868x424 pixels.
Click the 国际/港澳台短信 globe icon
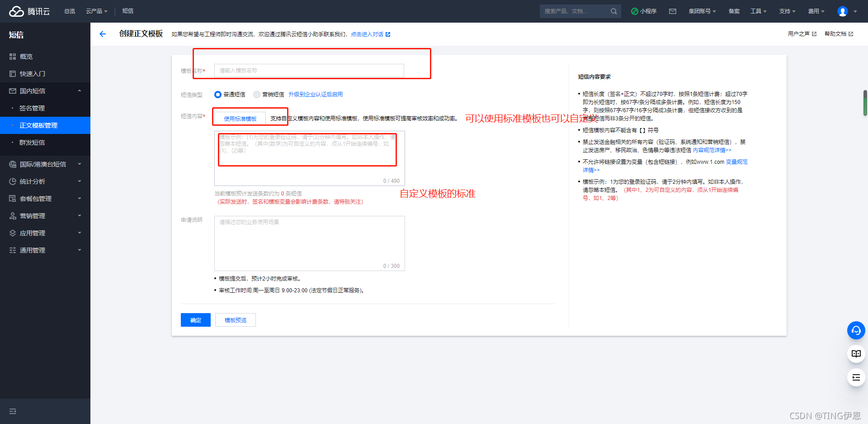click(x=13, y=164)
